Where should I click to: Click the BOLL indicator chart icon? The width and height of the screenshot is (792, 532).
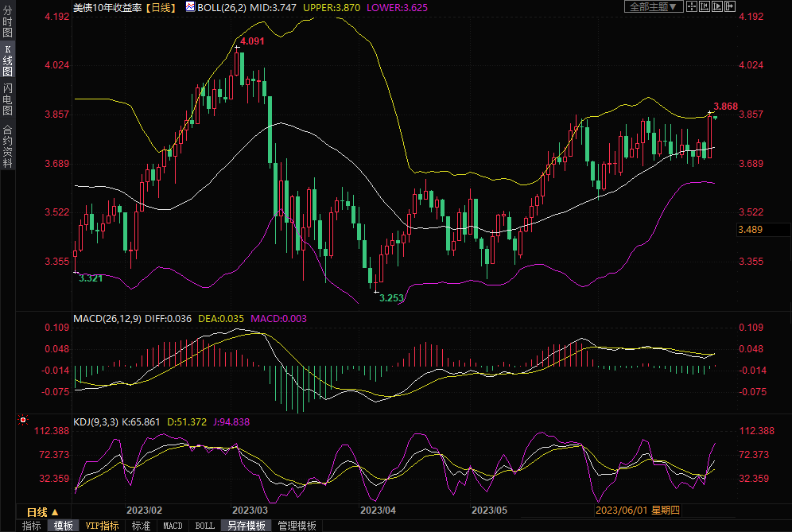pos(190,6)
